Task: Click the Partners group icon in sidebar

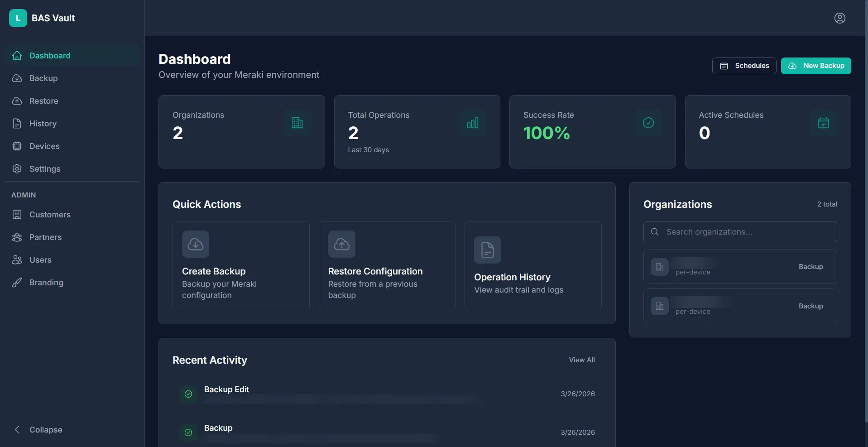Action: pyautogui.click(x=17, y=237)
